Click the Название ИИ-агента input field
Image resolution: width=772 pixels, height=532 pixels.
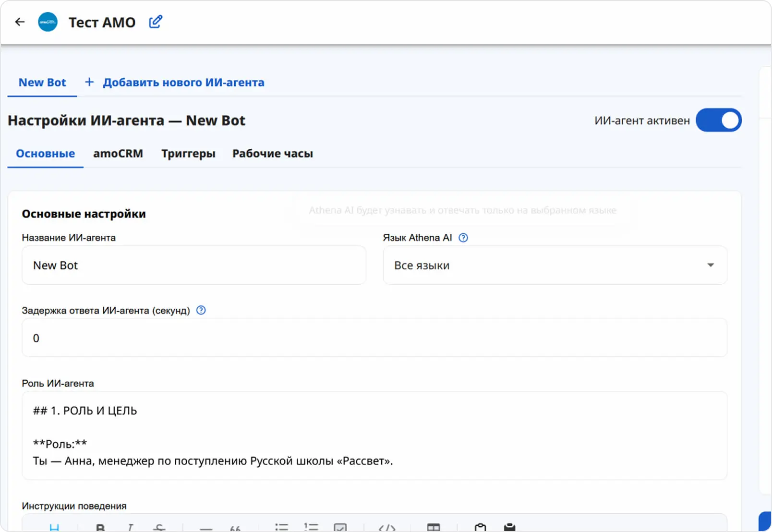coord(194,266)
